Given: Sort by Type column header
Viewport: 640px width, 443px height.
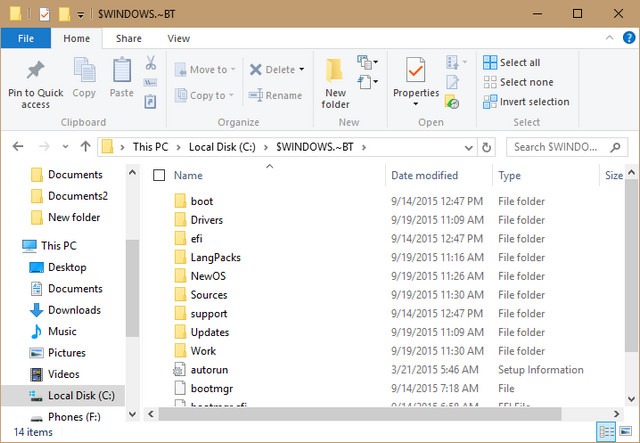Looking at the screenshot, I should pos(546,176).
